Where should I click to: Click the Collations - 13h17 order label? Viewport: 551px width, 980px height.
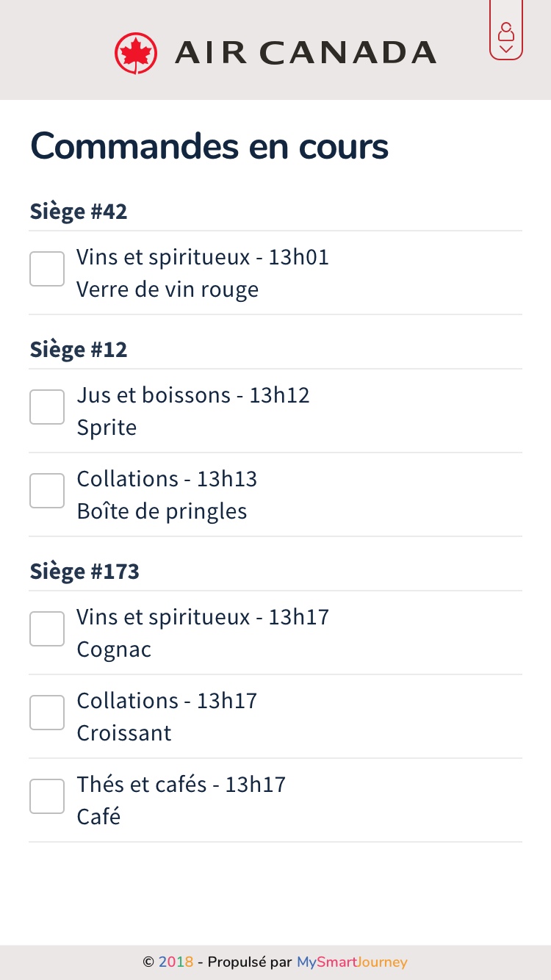[167, 701]
